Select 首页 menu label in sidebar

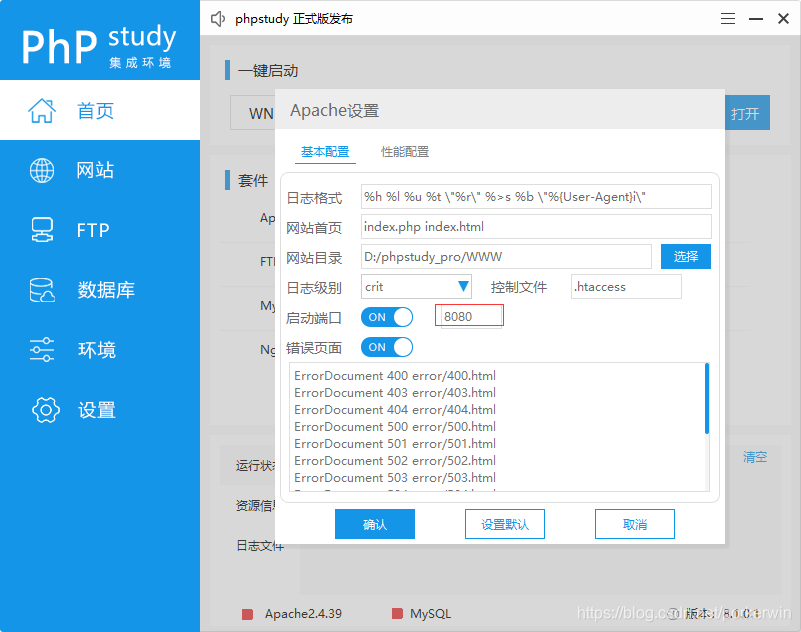96,111
